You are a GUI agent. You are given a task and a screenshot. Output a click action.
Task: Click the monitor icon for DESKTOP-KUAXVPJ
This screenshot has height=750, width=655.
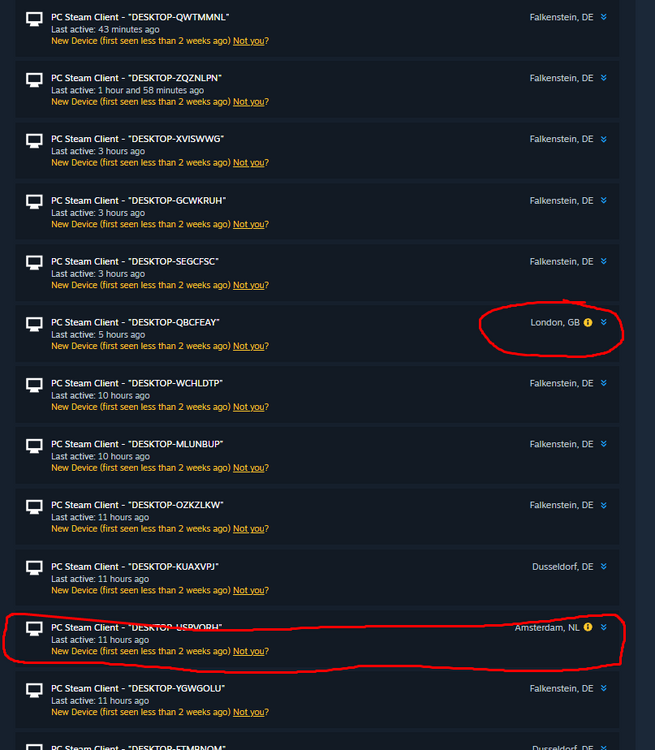point(34,568)
